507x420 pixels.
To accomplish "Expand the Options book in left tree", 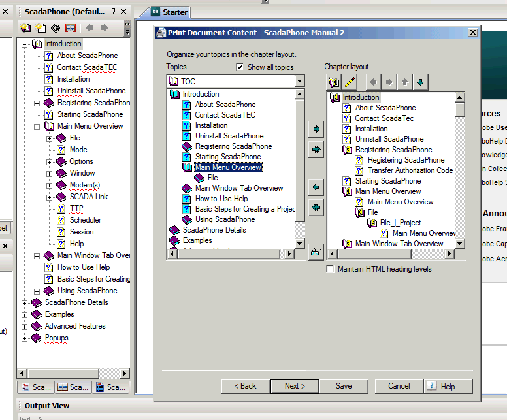I will click(x=49, y=162).
